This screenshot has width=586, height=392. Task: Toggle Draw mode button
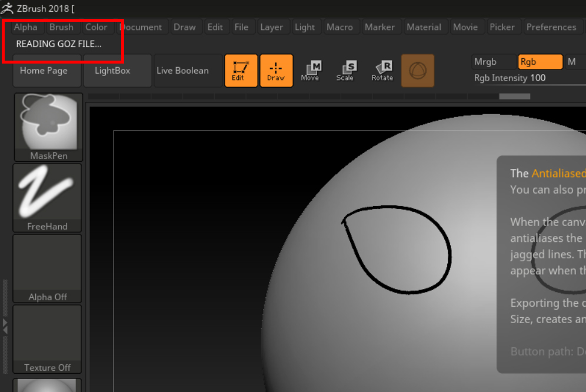click(276, 71)
